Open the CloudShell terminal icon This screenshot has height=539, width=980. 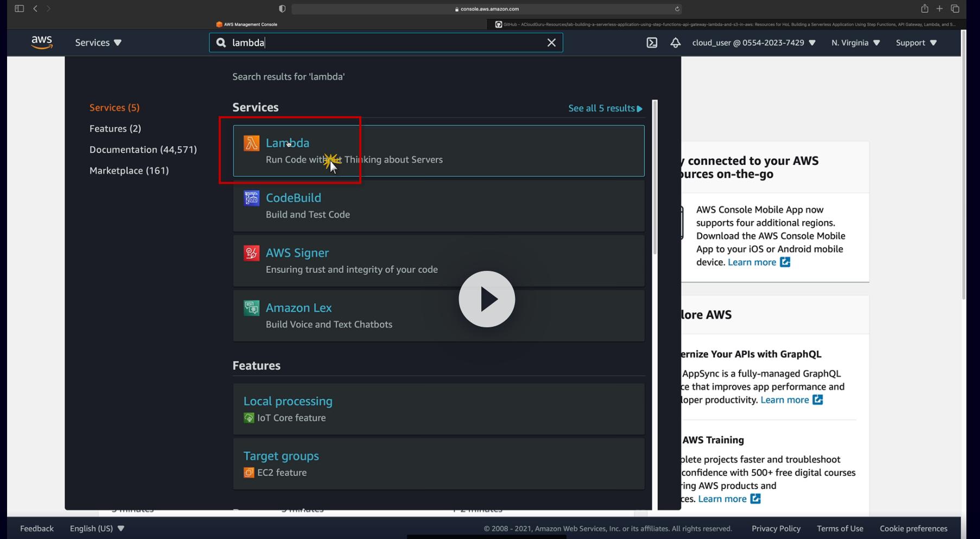(652, 43)
